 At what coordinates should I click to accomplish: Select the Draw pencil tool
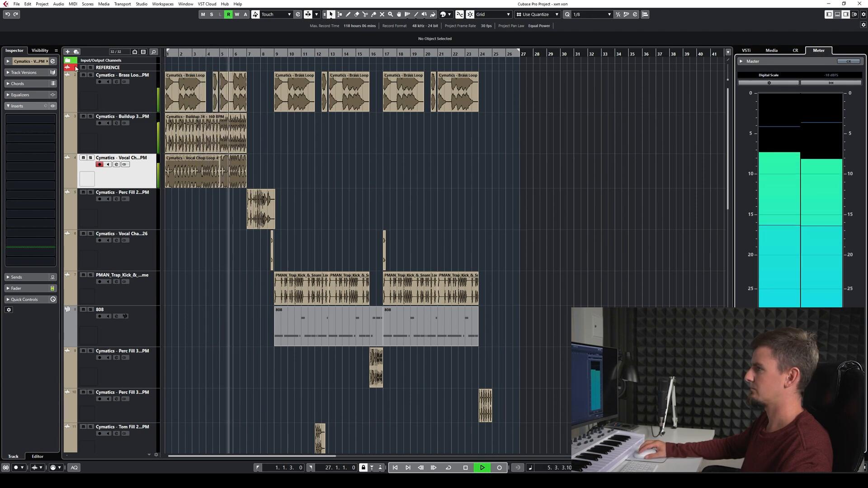tap(348, 14)
